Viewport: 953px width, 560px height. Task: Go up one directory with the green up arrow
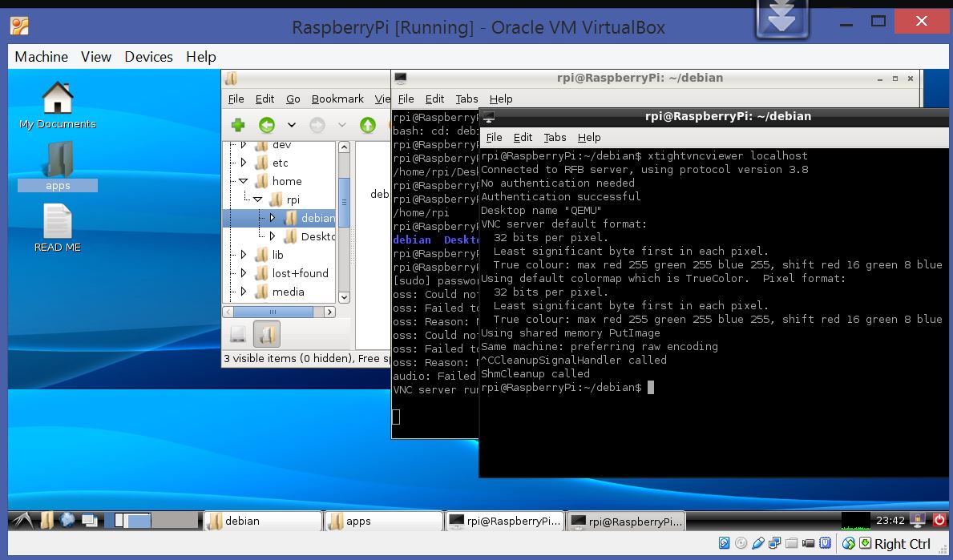pyautogui.click(x=367, y=125)
